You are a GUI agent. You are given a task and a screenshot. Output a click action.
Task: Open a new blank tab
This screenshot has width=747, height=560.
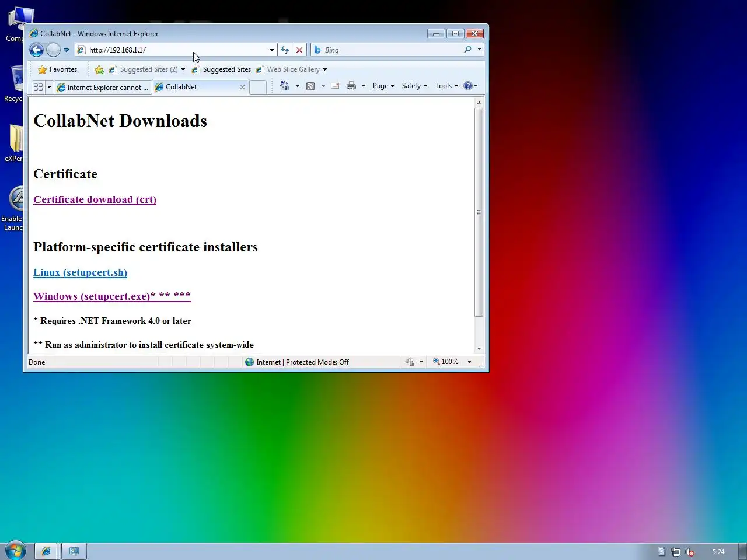click(x=258, y=87)
